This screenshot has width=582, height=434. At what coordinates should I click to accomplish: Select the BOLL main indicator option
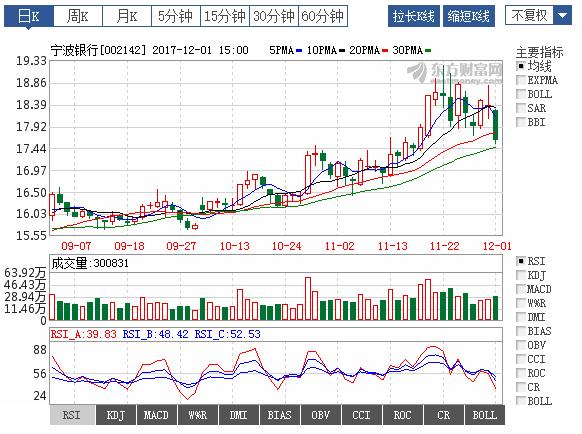pyautogui.click(x=521, y=94)
